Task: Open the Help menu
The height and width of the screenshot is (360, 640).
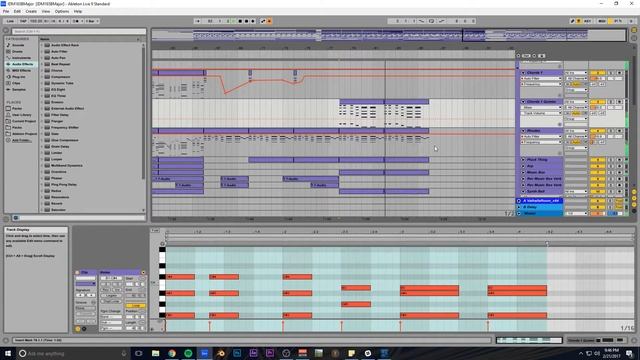Action: click(x=78, y=11)
